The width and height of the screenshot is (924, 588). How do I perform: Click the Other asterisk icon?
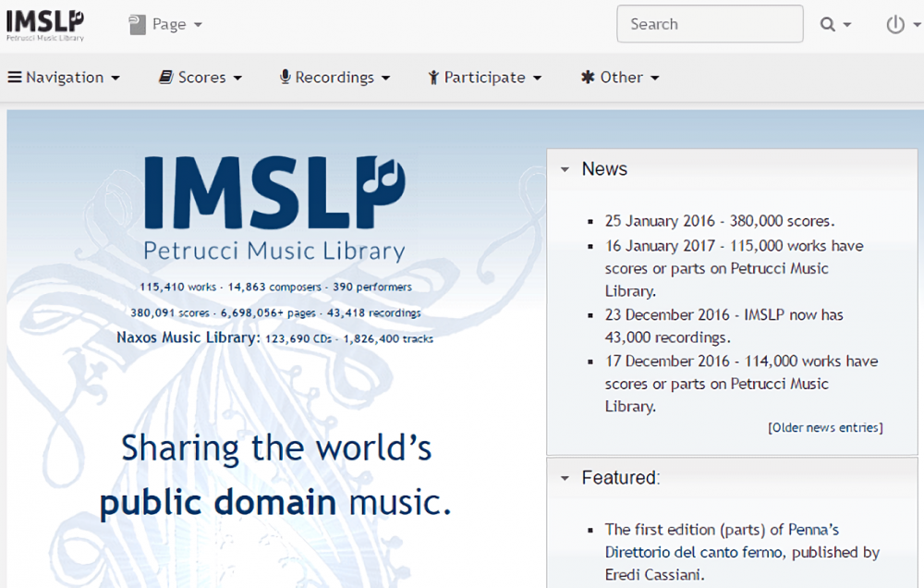[588, 78]
